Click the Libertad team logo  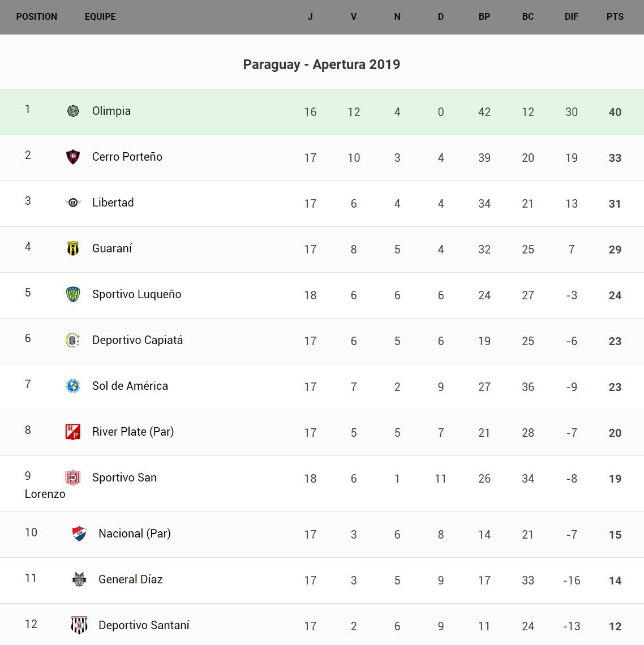tap(73, 203)
